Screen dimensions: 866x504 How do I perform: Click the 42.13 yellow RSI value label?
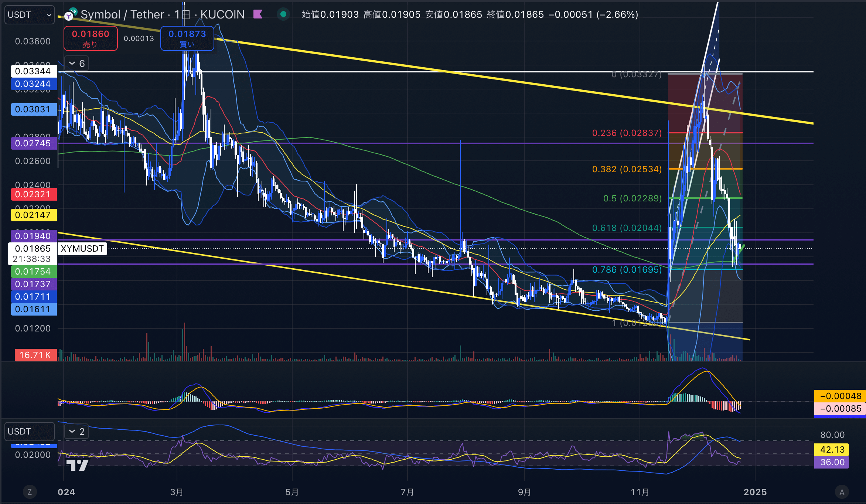pos(832,450)
